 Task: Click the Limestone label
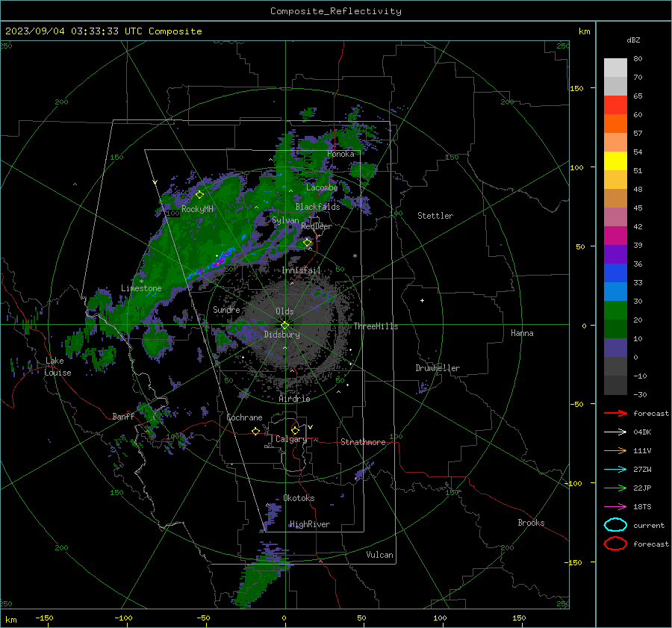coord(141,288)
